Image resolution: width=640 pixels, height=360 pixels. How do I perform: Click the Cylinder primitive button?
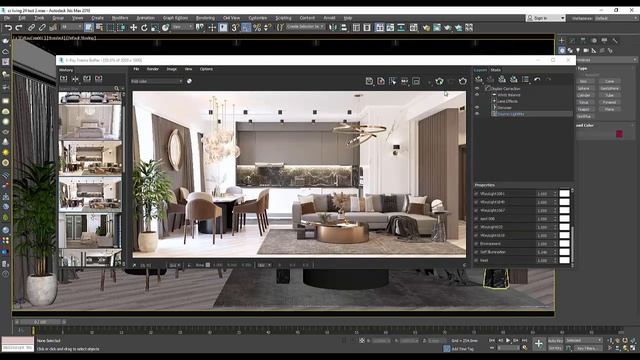(x=584, y=96)
